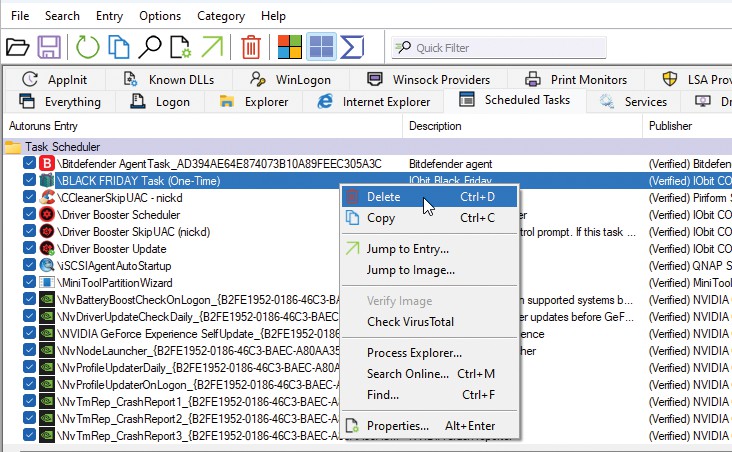
Task: Click the MiniToolPartitionWizard entry icon
Action: 47,282
